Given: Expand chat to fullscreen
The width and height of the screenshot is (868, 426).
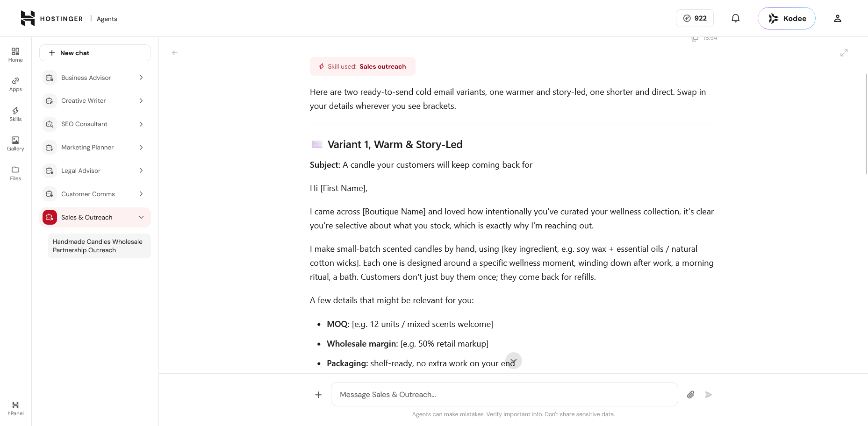Looking at the screenshot, I should 844,53.
